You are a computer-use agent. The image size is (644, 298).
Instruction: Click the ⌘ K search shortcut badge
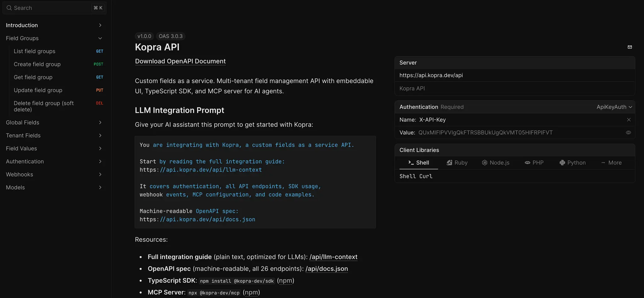click(98, 8)
